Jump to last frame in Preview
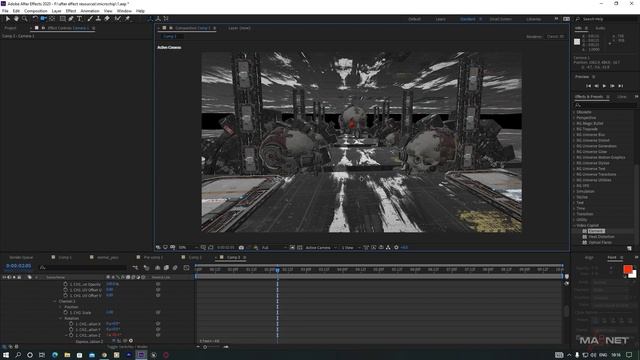This screenshot has height=360, width=640. (620, 86)
